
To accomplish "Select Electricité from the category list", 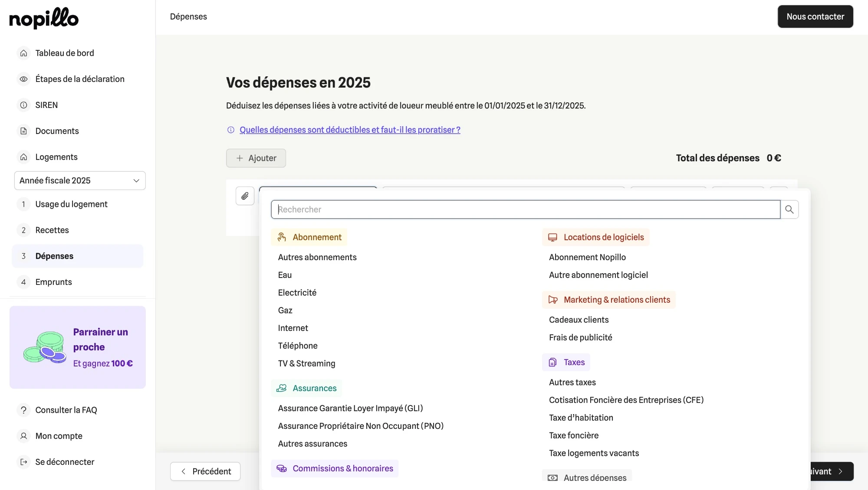I will (x=297, y=293).
